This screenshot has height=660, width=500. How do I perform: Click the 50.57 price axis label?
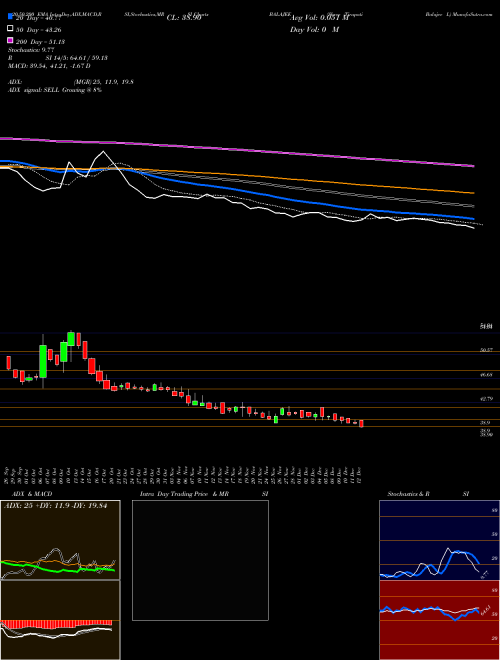(x=486, y=350)
